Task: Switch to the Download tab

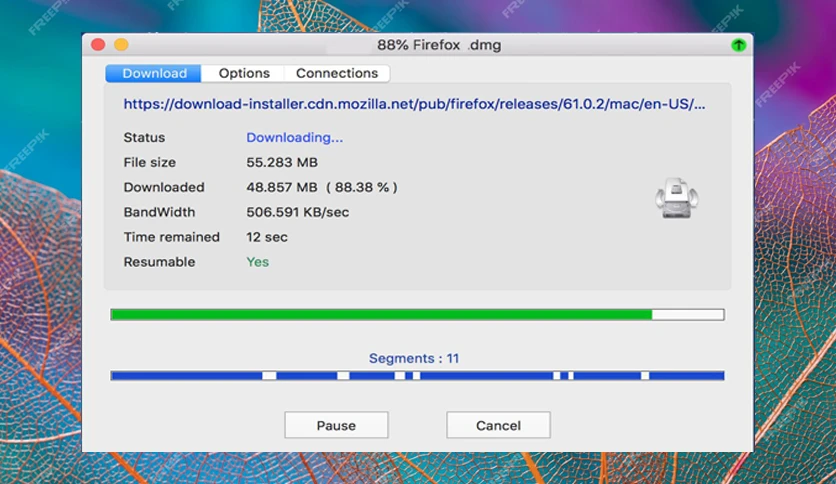Action: point(154,73)
